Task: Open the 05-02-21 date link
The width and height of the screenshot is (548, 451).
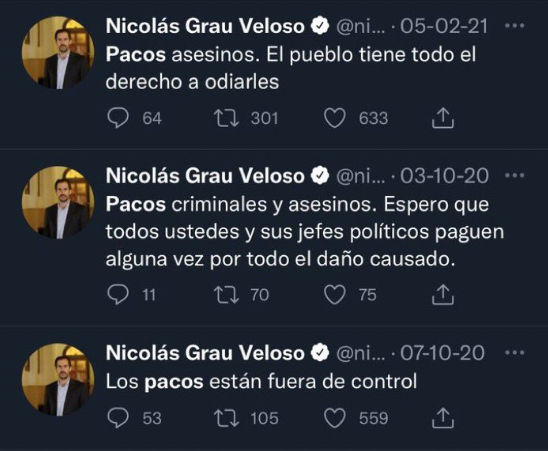Action: click(x=444, y=26)
